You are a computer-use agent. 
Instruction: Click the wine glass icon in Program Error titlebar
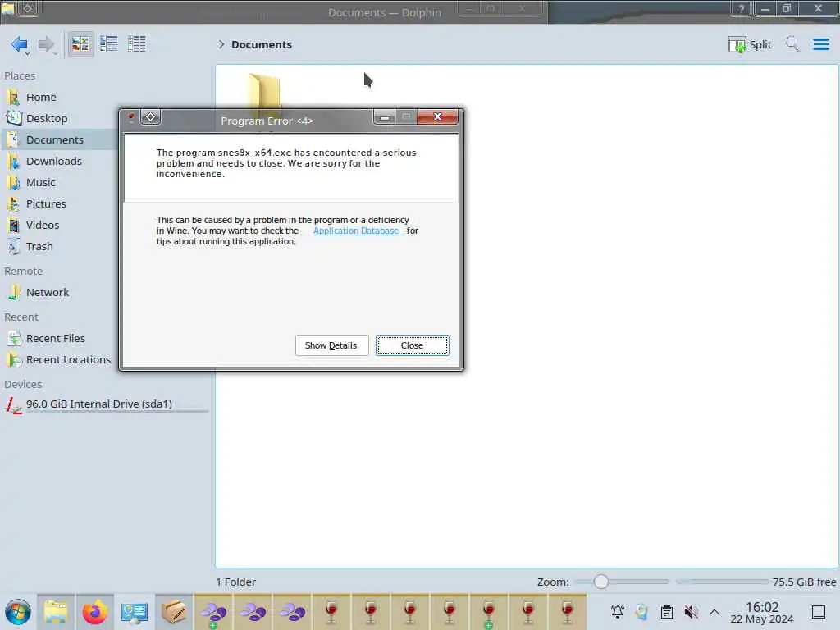coord(130,118)
